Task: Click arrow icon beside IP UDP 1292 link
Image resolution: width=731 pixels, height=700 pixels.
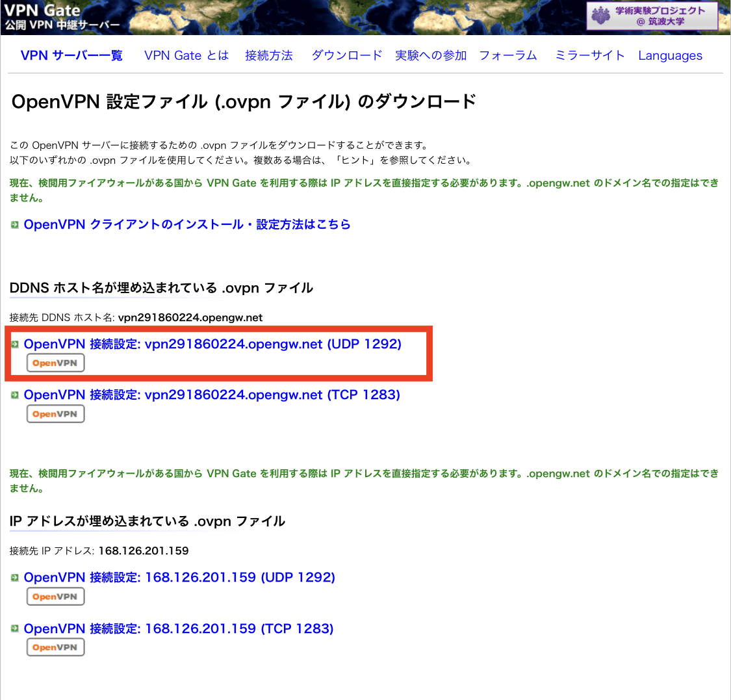Action: pyautogui.click(x=15, y=578)
